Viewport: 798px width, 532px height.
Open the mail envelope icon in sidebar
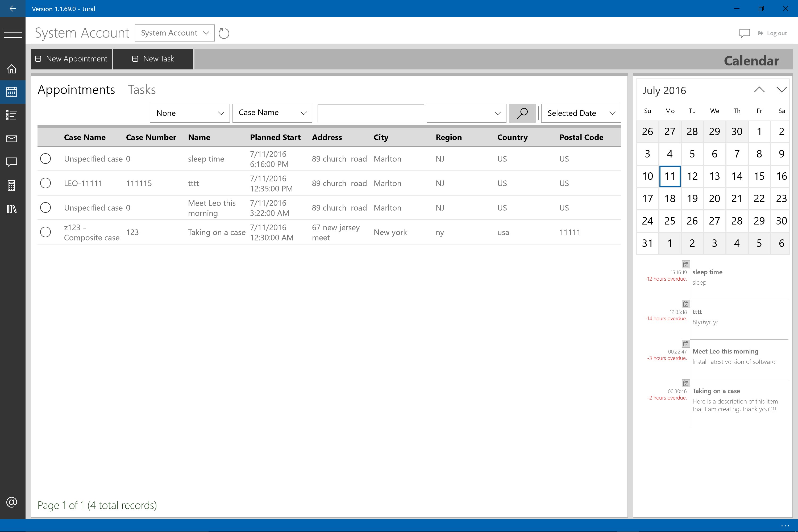coord(12,139)
